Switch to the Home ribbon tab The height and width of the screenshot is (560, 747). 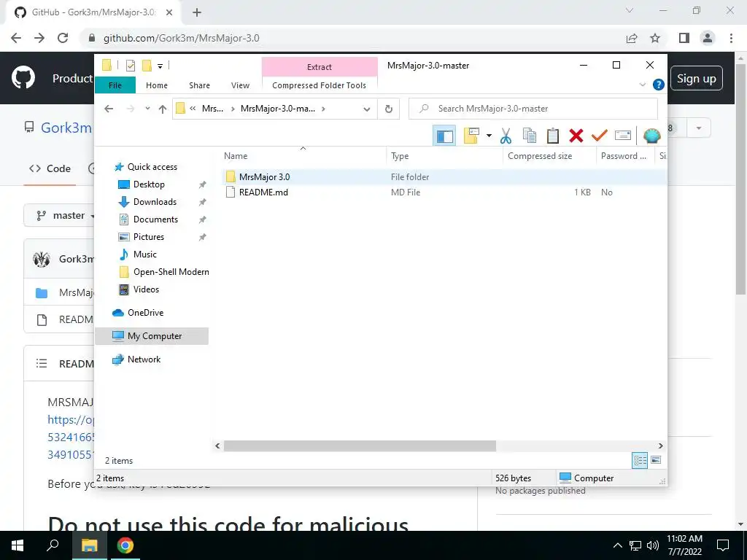(x=157, y=85)
